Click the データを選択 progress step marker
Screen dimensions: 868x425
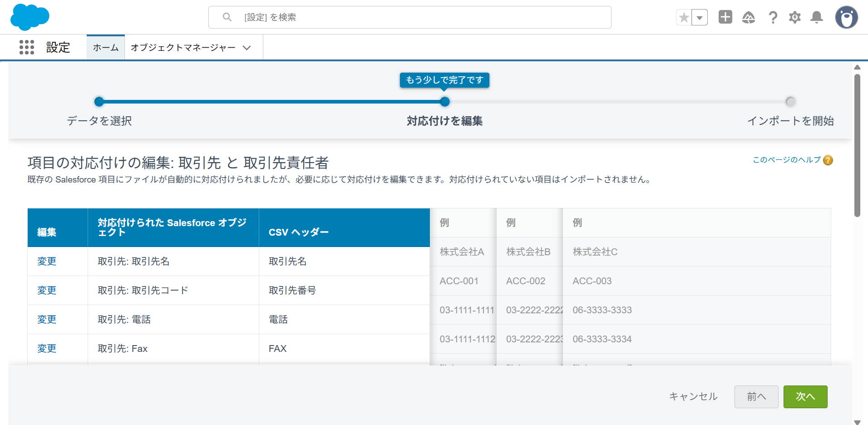[x=99, y=102]
